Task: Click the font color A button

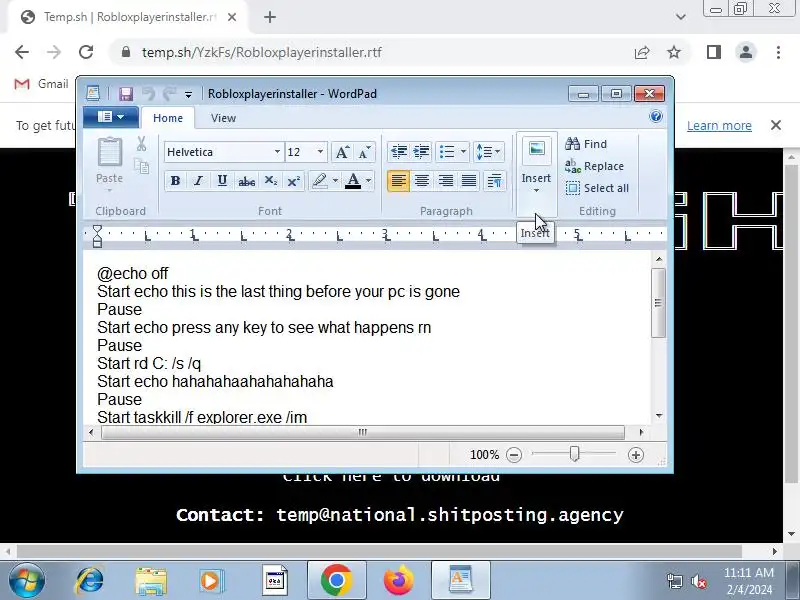Action: pyautogui.click(x=353, y=181)
